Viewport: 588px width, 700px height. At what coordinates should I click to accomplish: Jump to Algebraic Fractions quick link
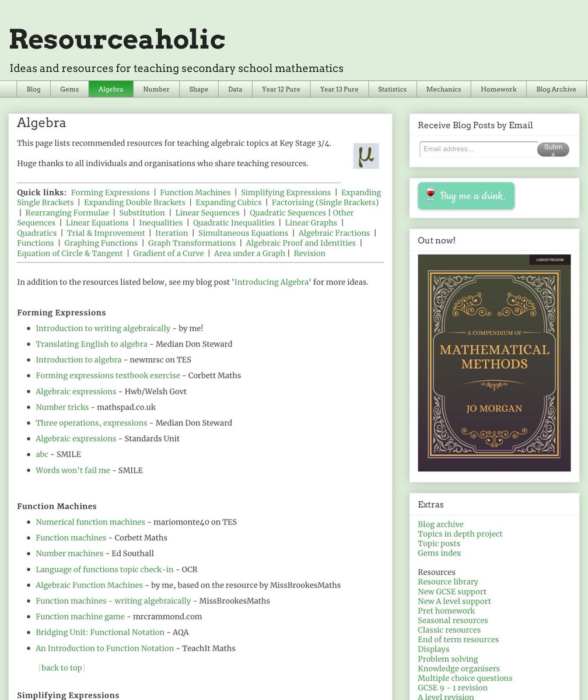click(334, 233)
